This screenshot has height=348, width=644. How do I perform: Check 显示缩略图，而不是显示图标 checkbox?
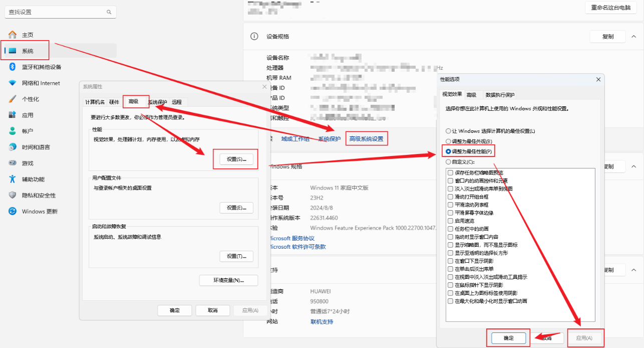pos(450,245)
